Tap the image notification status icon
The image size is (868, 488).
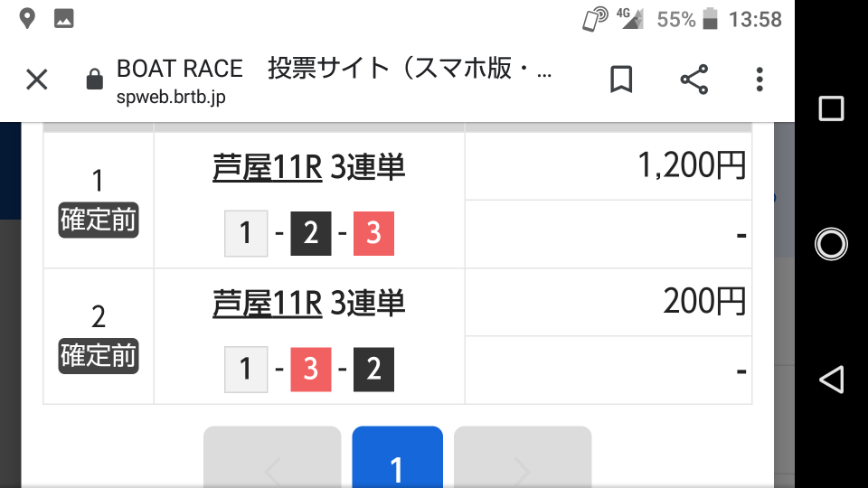63,19
